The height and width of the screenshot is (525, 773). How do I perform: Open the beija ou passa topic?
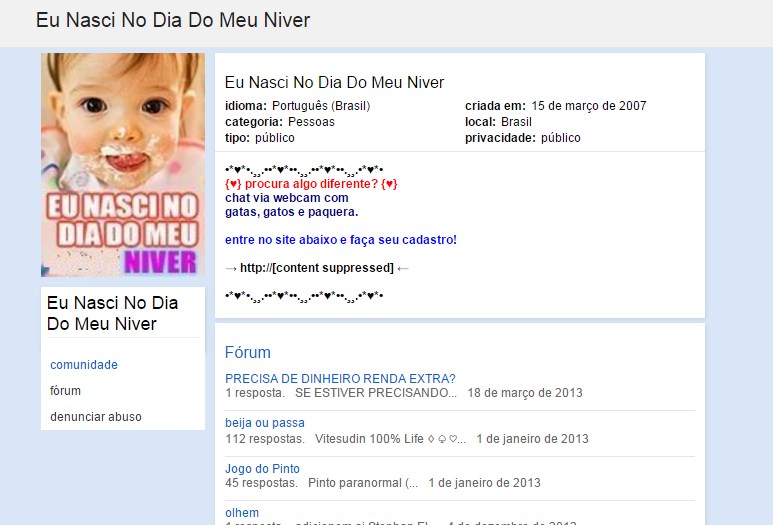point(265,423)
